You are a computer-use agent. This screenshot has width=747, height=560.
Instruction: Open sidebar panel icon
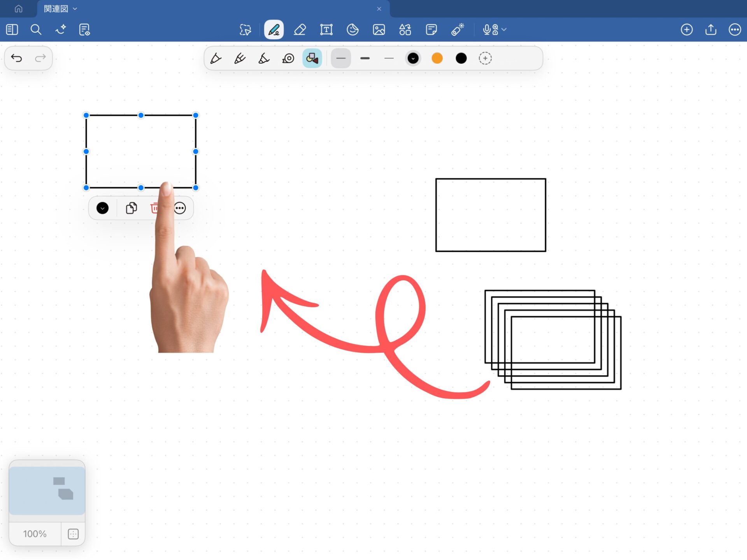coord(12,30)
